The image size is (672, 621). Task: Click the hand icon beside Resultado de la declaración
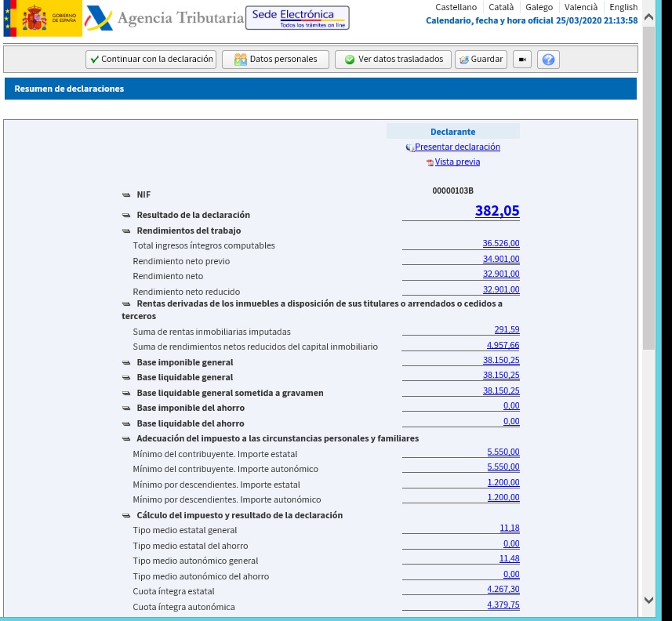126,215
